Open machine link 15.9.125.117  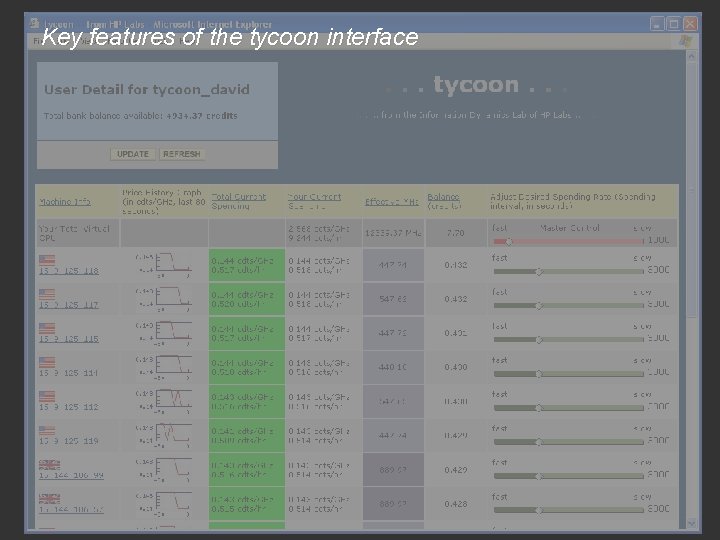click(x=69, y=305)
